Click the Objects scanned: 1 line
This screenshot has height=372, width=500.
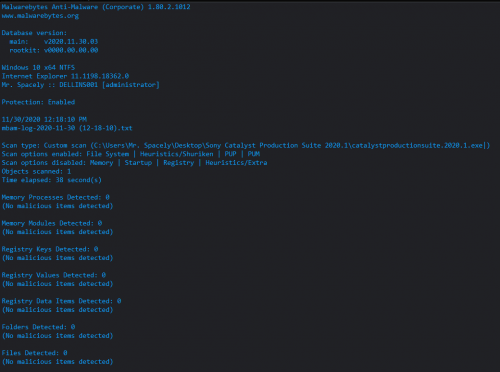click(36, 171)
